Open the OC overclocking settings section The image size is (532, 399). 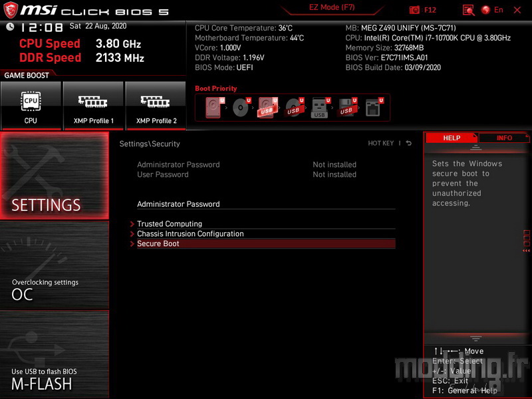coord(55,265)
